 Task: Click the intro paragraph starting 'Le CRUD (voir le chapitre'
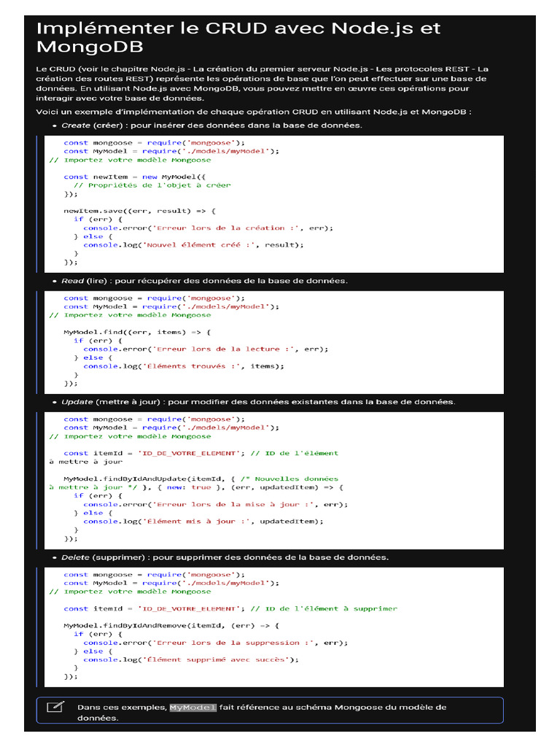262,83
